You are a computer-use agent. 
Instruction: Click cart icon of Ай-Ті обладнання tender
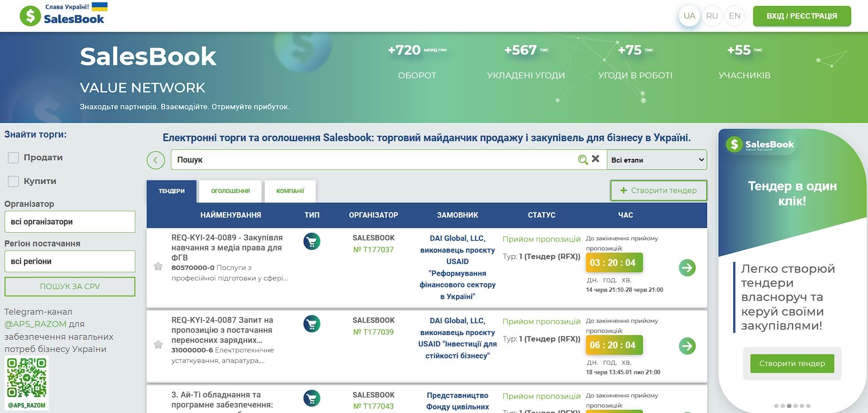tap(312, 398)
